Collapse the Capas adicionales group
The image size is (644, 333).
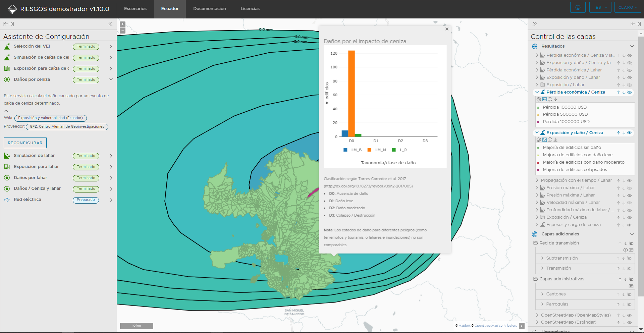(632, 234)
